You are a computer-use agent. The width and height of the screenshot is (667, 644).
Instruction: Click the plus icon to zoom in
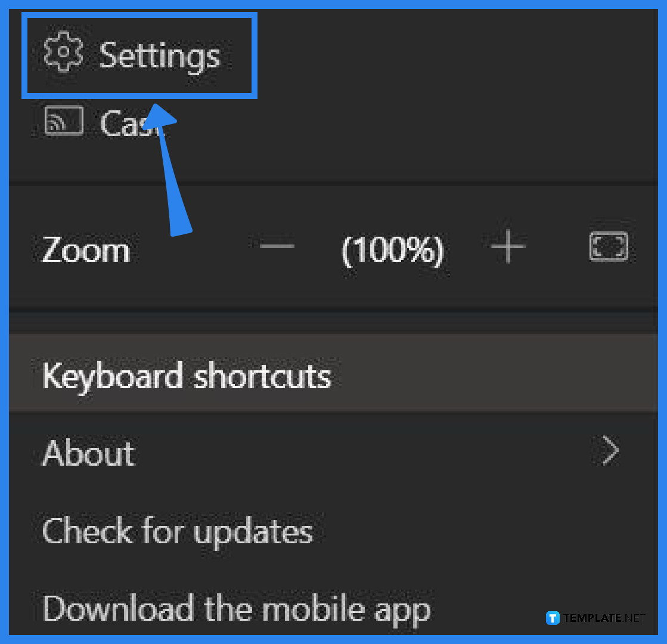click(x=507, y=246)
